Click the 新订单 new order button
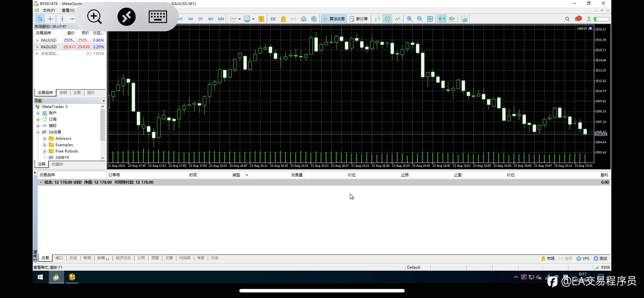The image size is (644, 298). click(359, 19)
